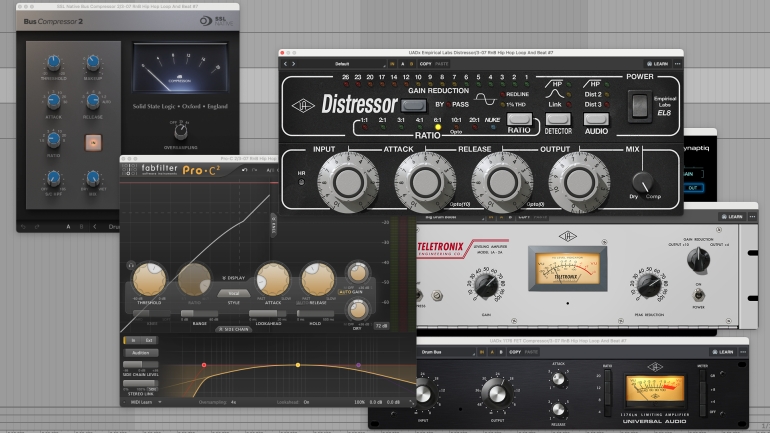
Task: Click previous preset arrow in Distressor toolbar
Action: pos(285,64)
